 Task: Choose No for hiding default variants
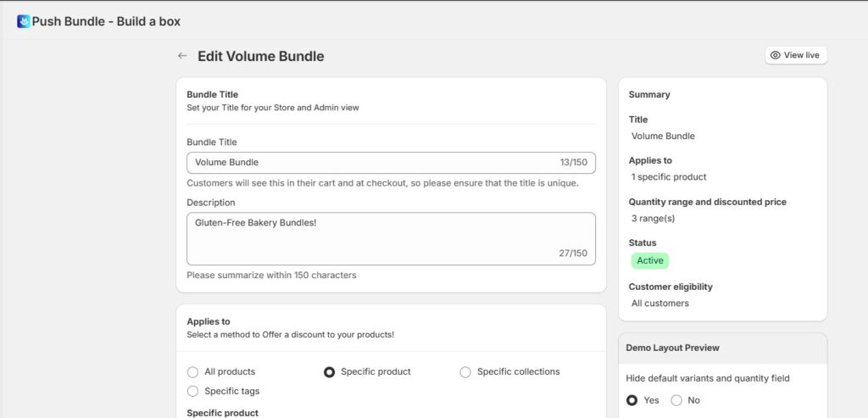coord(676,400)
